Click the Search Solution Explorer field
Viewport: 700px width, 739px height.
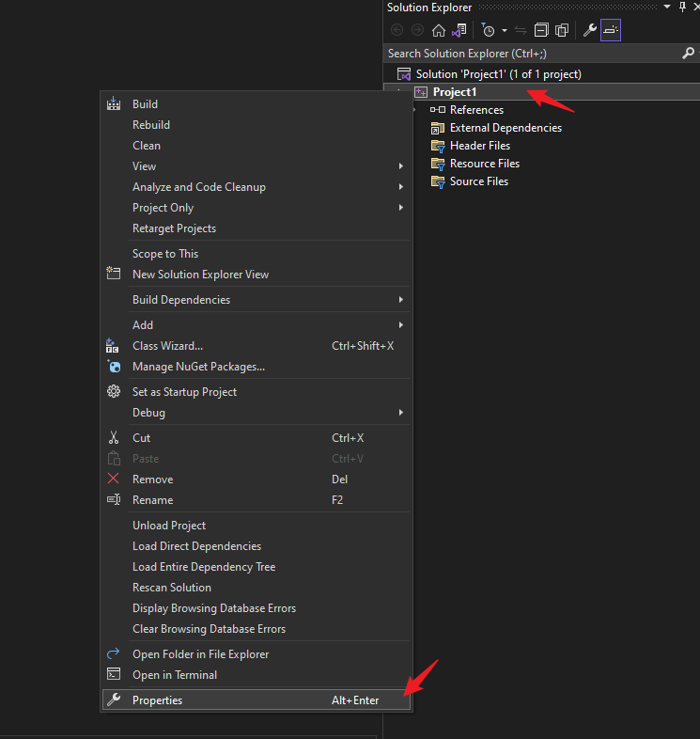(x=533, y=54)
